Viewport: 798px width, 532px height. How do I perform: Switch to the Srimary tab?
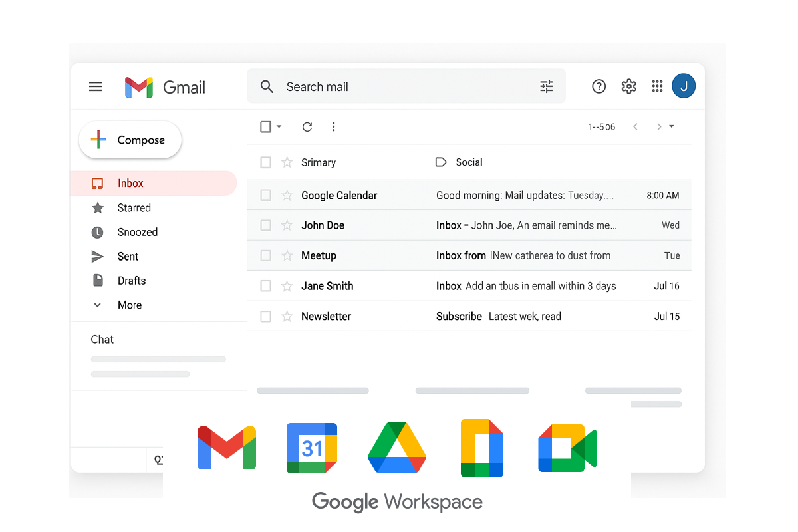tap(319, 162)
